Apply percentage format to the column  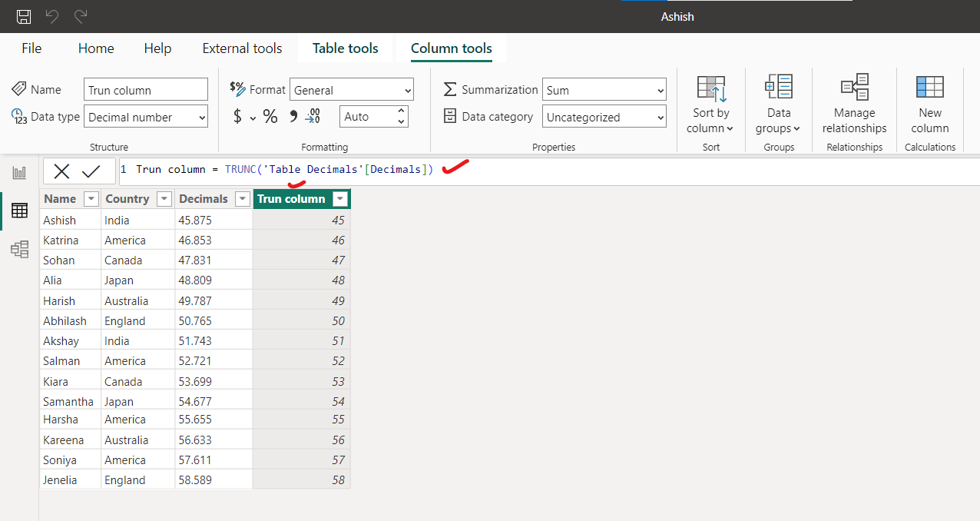point(270,116)
